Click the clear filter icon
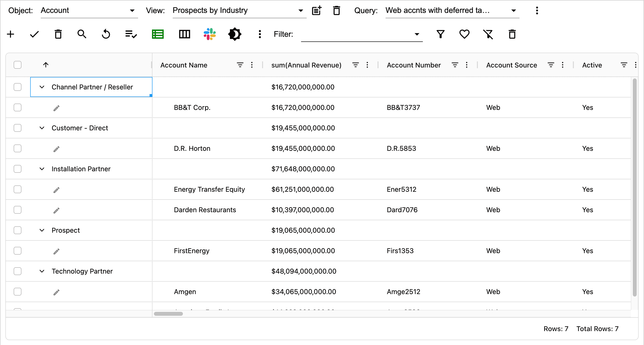 click(x=488, y=34)
